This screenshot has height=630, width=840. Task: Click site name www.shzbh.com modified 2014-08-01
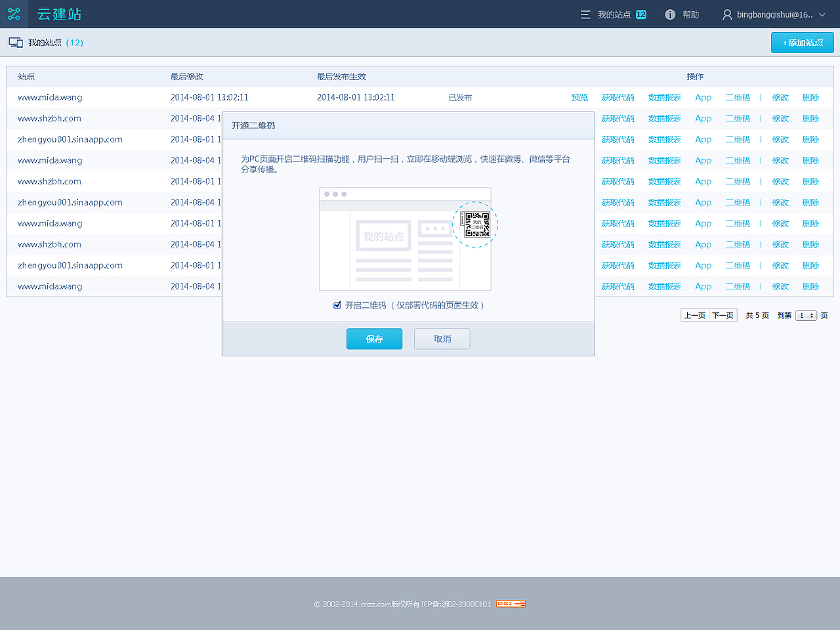tap(49, 181)
